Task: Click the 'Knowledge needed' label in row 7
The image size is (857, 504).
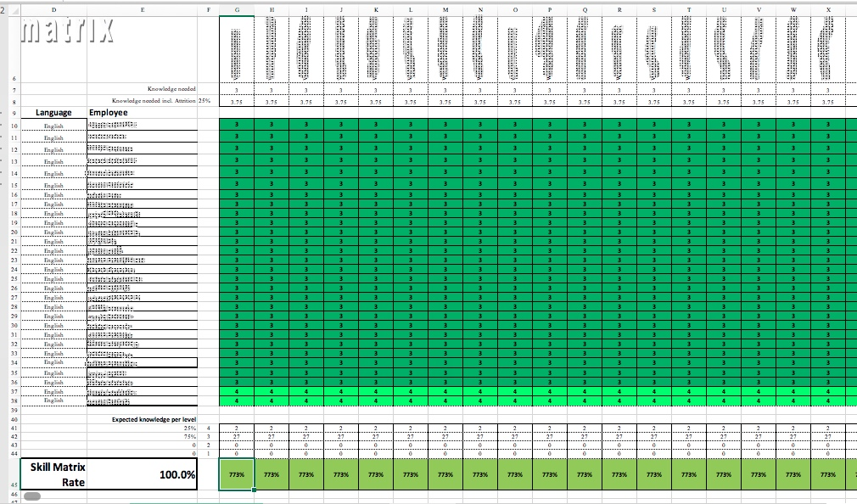Action: 171,88
